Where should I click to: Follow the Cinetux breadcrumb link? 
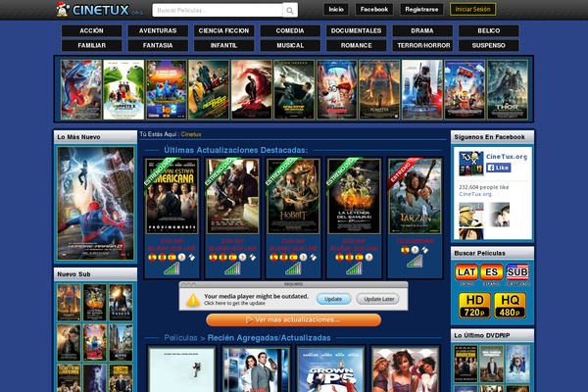click(191, 134)
